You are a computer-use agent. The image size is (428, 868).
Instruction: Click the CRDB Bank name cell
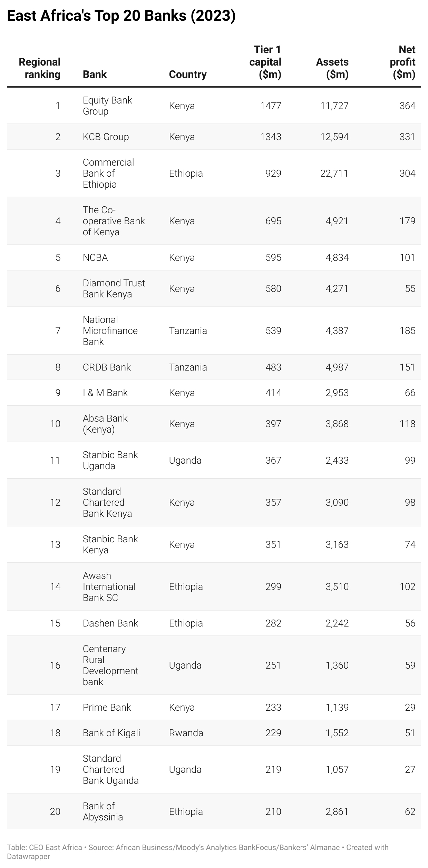coord(107,367)
